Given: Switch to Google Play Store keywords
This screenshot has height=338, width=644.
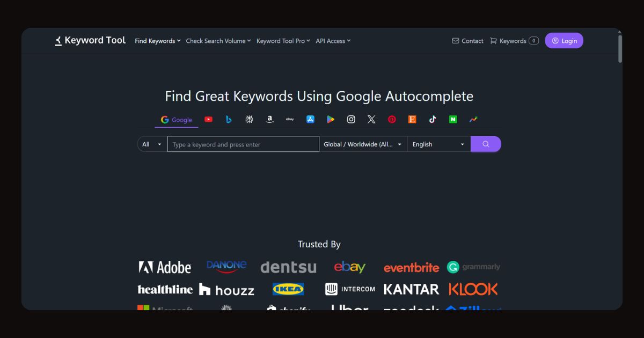Looking at the screenshot, I should pyautogui.click(x=331, y=120).
